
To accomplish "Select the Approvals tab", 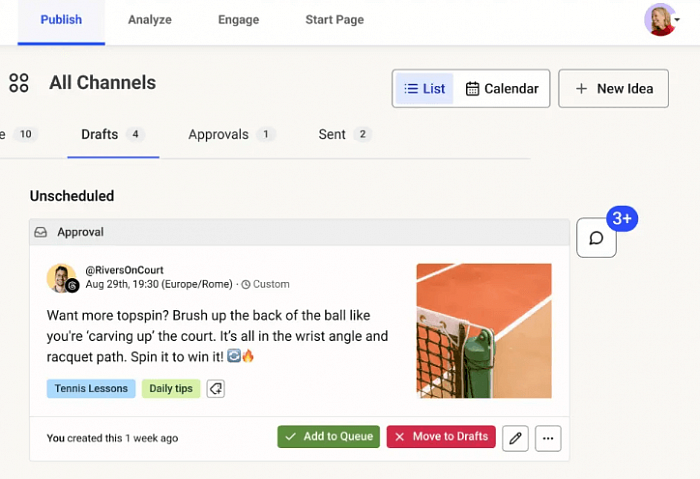I will tap(232, 134).
